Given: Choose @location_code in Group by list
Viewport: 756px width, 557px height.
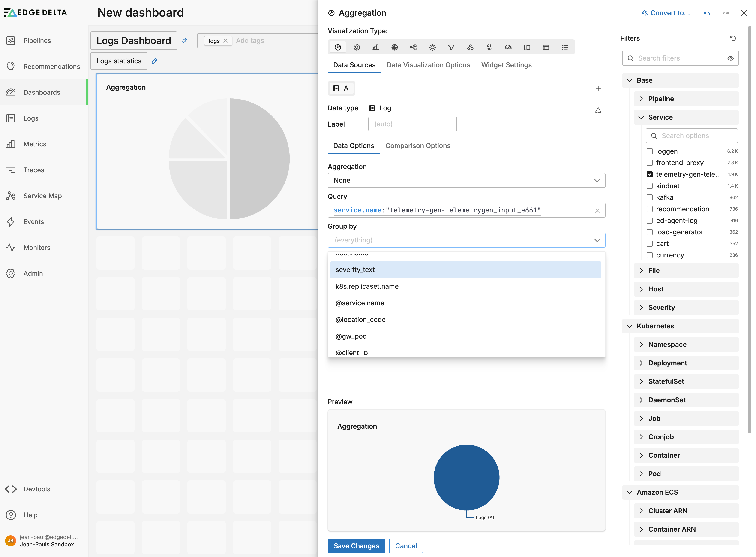Looking at the screenshot, I should pyautogui.click(x=465, y=320).
